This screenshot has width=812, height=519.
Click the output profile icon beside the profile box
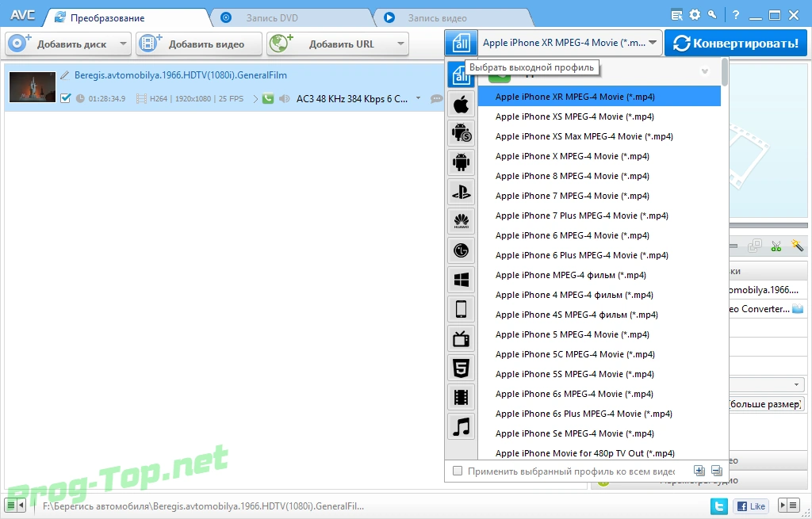pos(461,43)
